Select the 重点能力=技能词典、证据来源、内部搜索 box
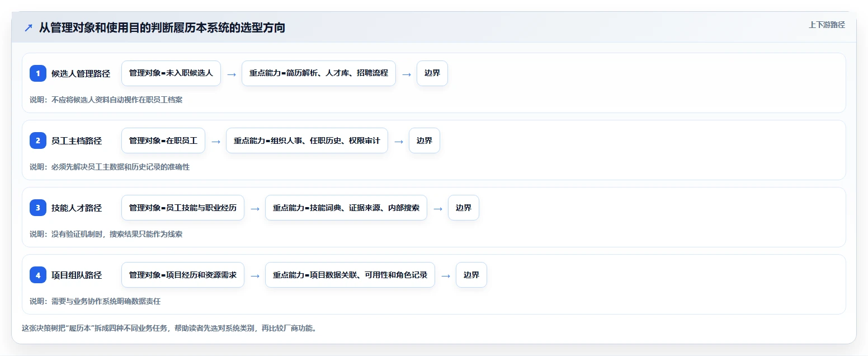Screen dimensions: 868x356 346,208
